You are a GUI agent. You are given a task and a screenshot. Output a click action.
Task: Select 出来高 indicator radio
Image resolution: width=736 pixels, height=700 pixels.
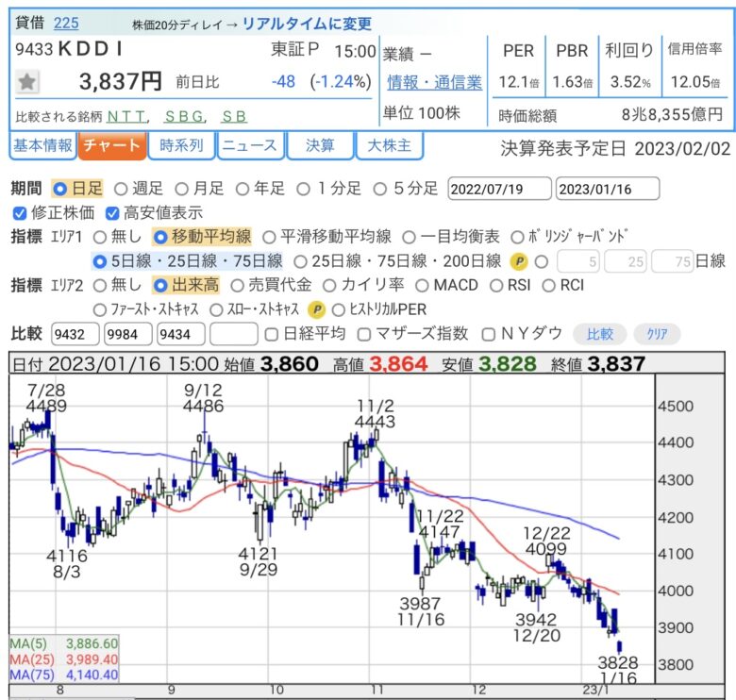[x=160, y=286]
